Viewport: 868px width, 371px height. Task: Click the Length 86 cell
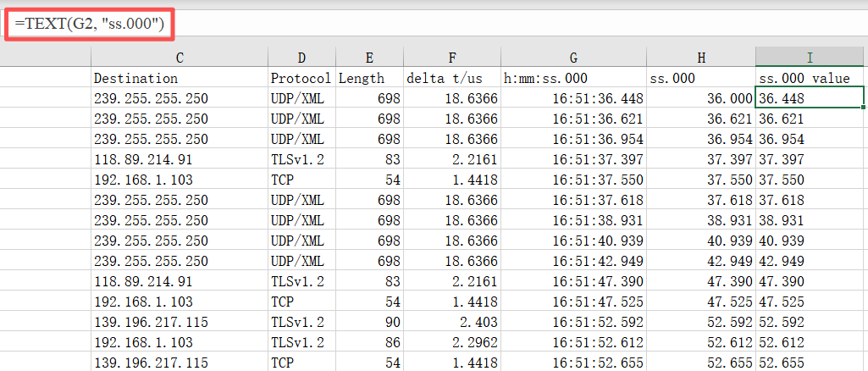click(369, 341)
